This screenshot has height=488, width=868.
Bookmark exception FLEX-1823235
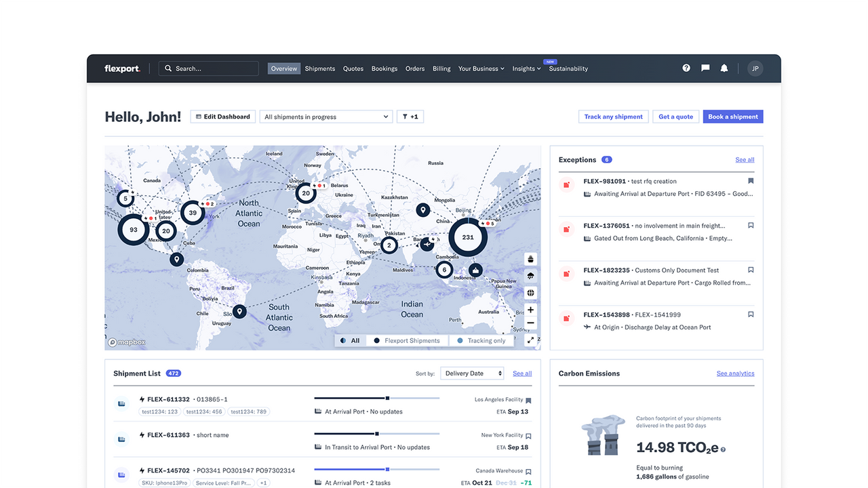pyautogui.click(x=751, y=270)
